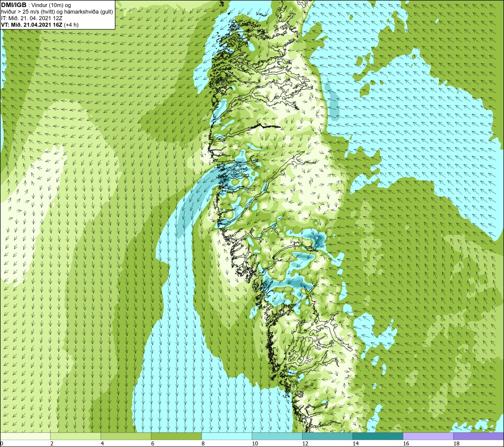The image size is (504, 447).
Task: Click the legend scale label 6
Action: point(153,444)
